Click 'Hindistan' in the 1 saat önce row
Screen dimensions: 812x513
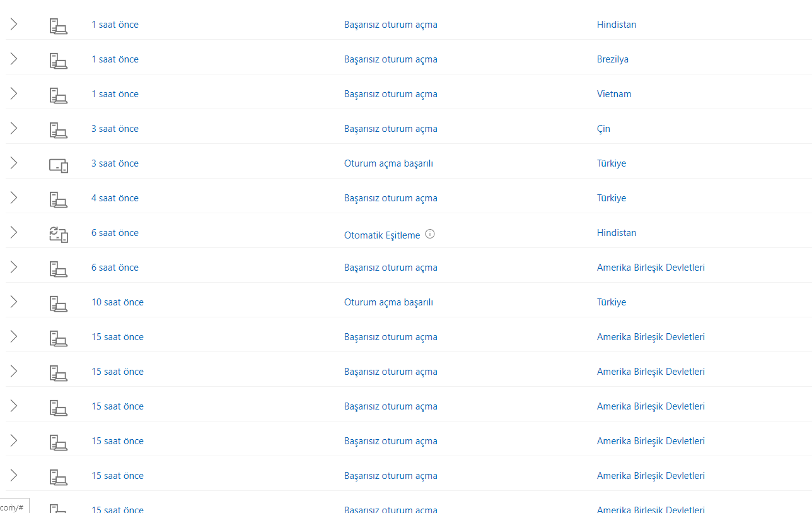pyautogui.click(x=617, y=25)
